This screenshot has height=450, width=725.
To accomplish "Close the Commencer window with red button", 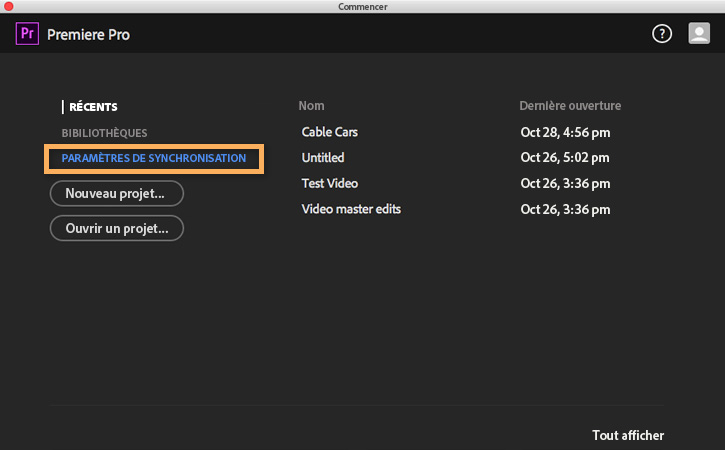I will [9, 7].
